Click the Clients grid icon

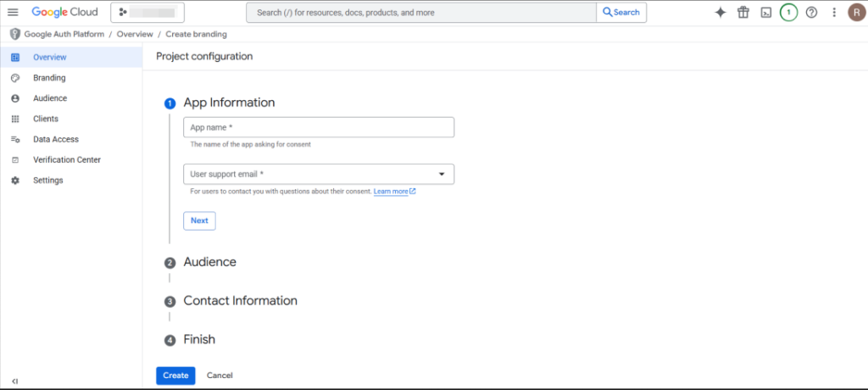coord(15,119)
